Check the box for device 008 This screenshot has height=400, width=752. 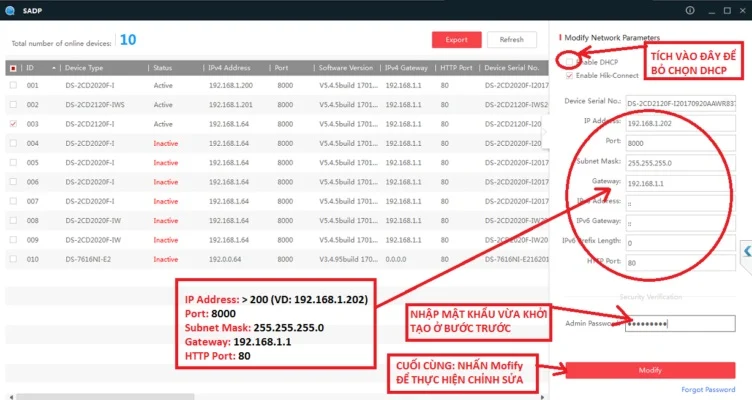point(13,221)
